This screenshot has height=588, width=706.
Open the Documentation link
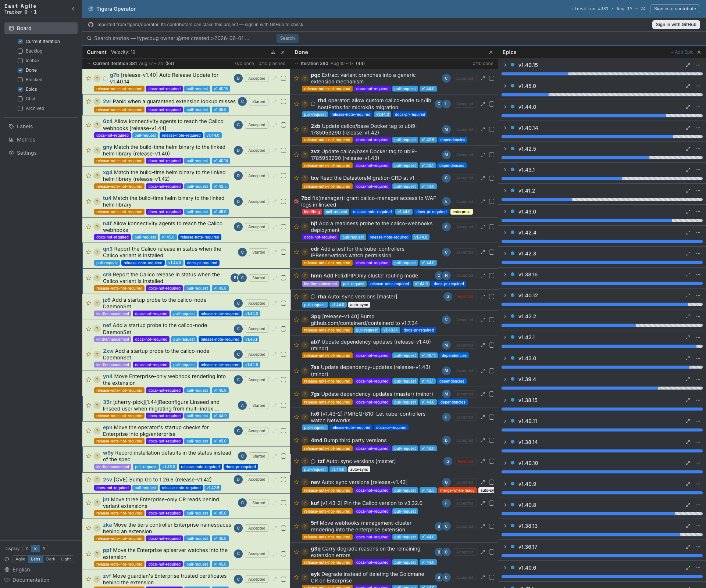click(31, 580)
